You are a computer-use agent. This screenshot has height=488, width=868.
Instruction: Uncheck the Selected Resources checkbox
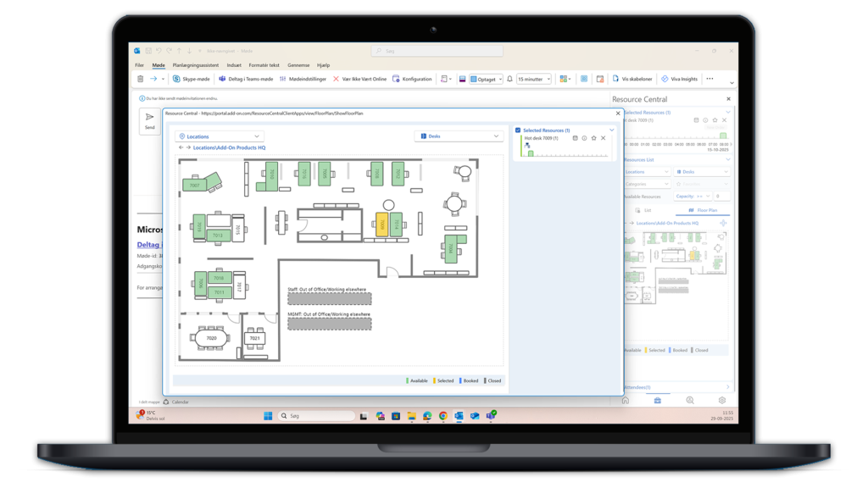[x=518, y=130]
